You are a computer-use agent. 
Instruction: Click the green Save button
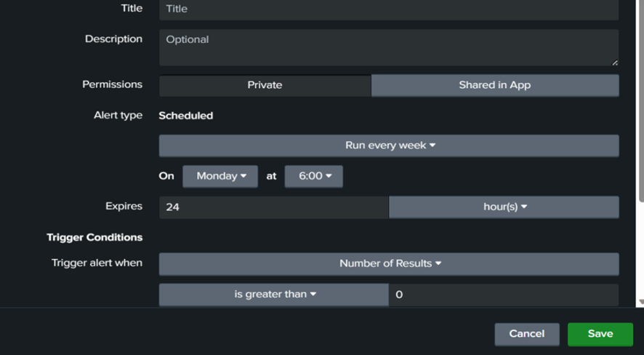600,334
